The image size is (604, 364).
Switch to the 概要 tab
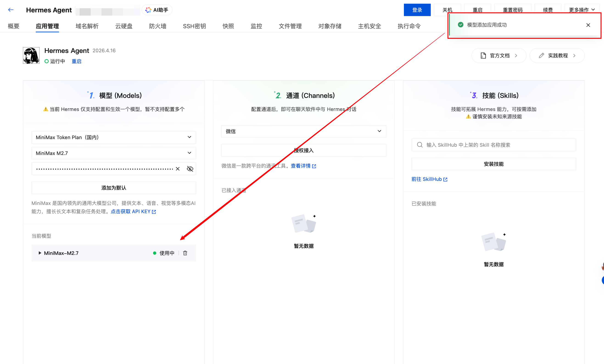[14, 26]
